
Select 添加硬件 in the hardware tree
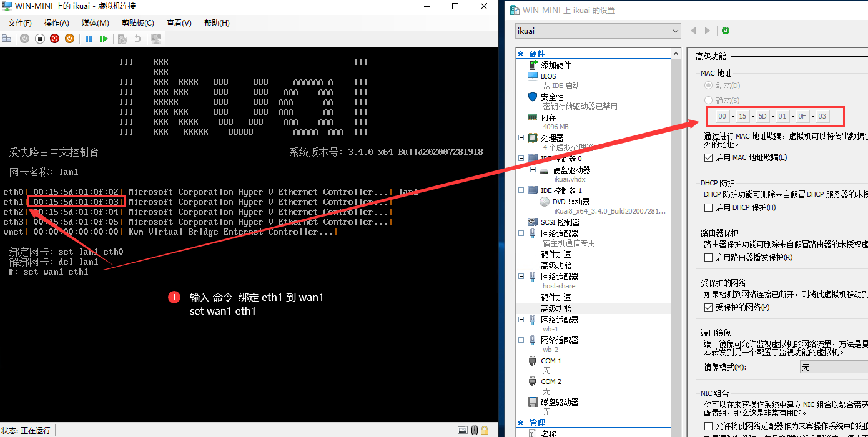pyautogui.click(x=556, y=65)
